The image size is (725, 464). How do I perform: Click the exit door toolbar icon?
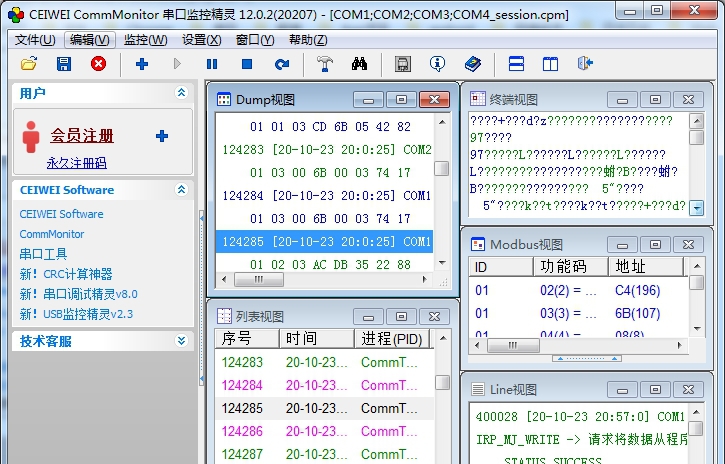coord(585,63)
